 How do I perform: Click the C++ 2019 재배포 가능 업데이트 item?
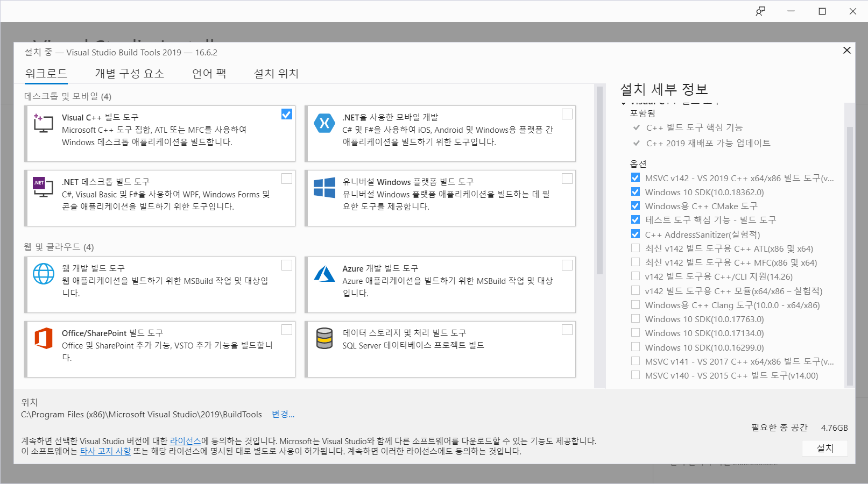click(x=708, y=143)
